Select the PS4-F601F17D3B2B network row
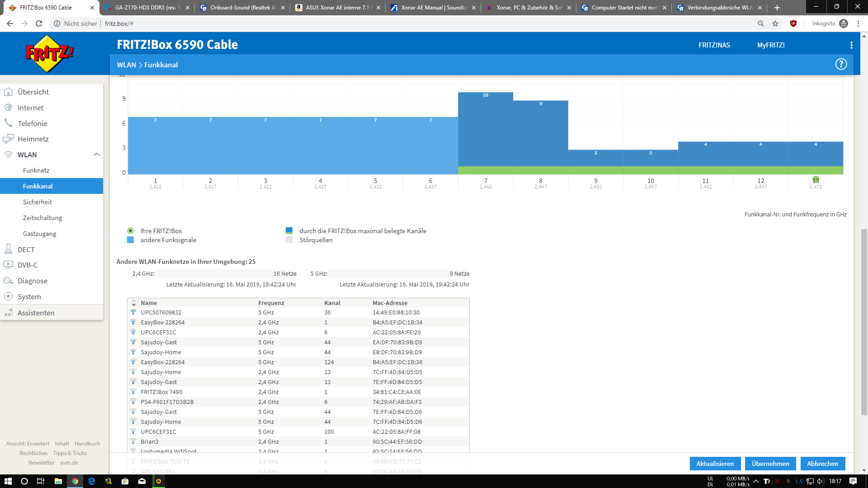This screenshot has height=488, width=868. pos(298,402)
